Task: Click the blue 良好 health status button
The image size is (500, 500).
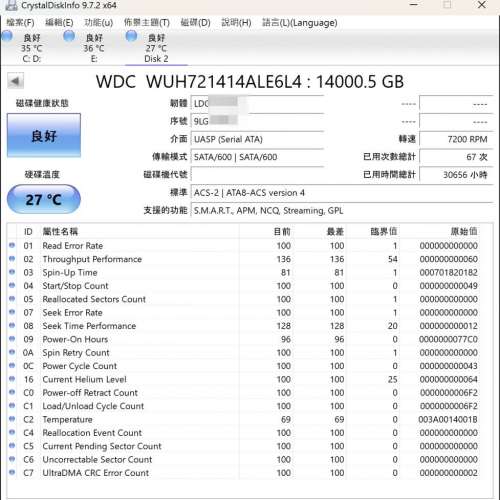Action: tap(44, 135)
